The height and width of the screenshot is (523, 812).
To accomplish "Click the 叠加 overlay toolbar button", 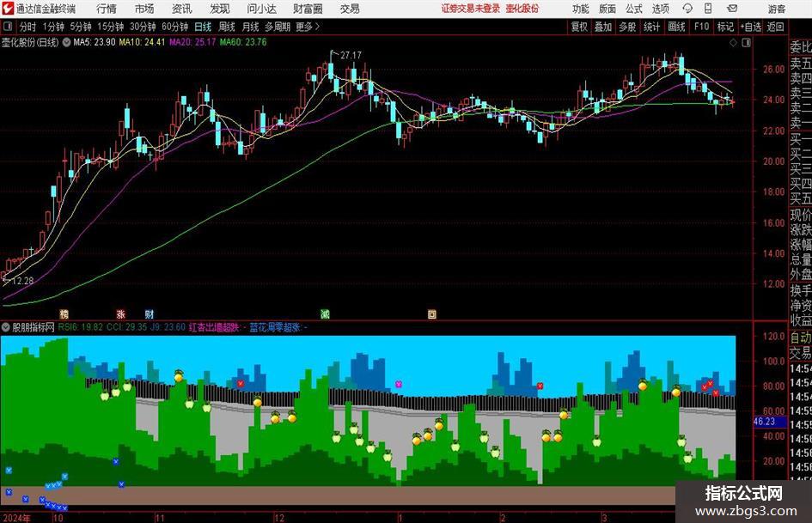I will [603, 27].
